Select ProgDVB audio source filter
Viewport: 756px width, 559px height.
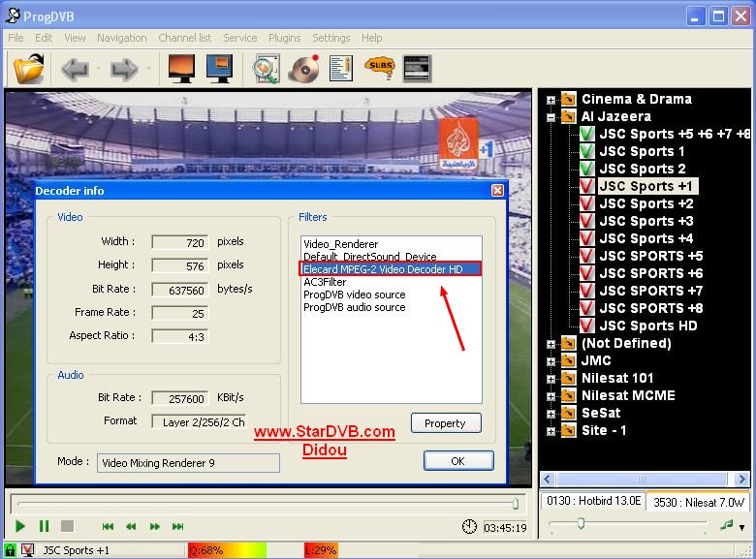pos(355,307)
